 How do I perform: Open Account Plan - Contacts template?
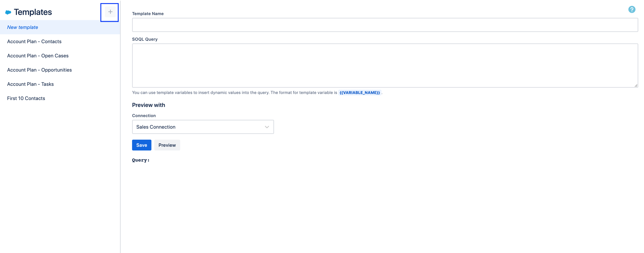(34, 42)
